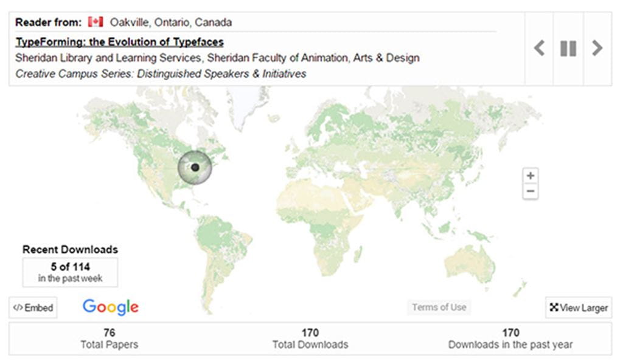
Task: Zoom out on the map
Action: pyautogui.click(x=531, y=191)
